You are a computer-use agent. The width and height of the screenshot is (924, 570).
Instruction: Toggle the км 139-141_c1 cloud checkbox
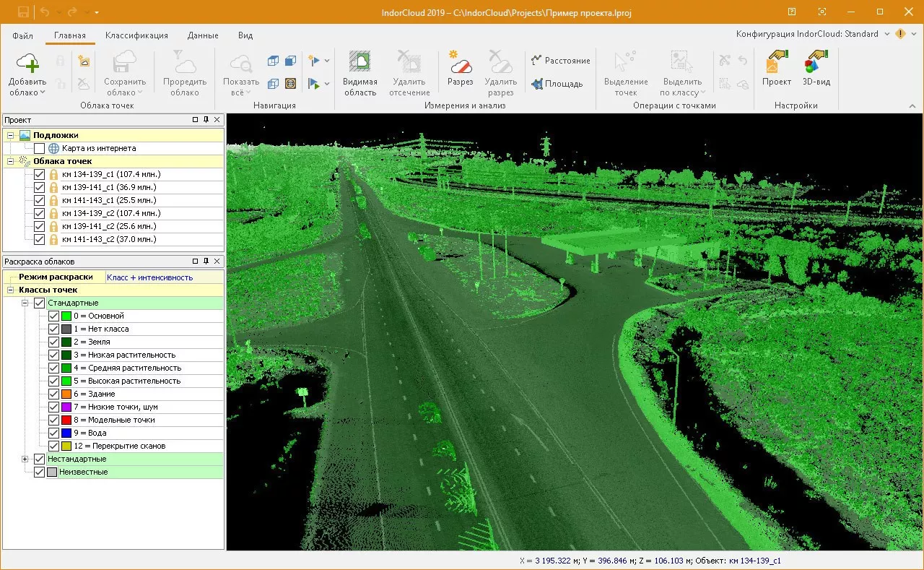(39, 187)
